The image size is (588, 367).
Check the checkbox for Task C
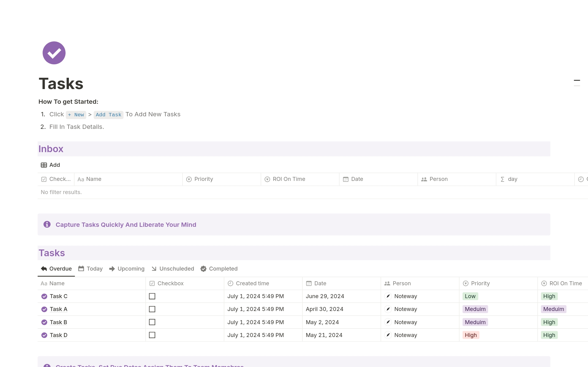coord(152,296)
